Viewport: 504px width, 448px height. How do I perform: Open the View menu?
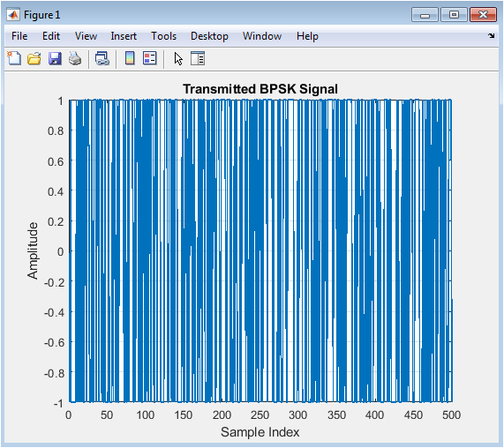86,36
